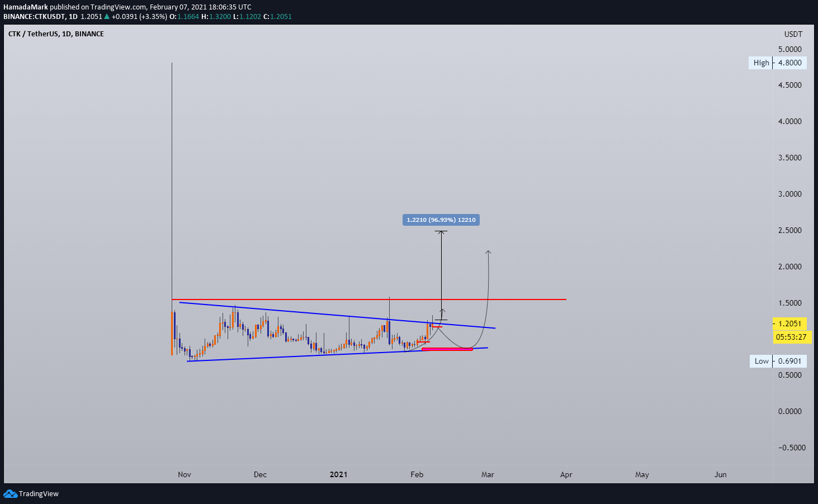Click the 2.5000 price axis label

[x=789, y=230]
